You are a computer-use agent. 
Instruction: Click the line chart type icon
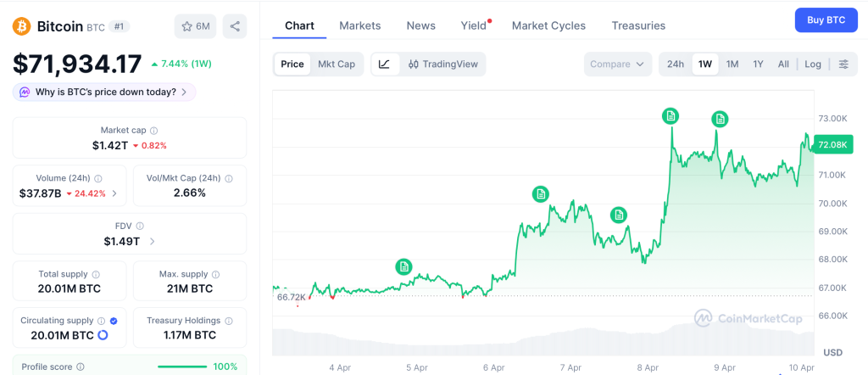coord(384,64)
